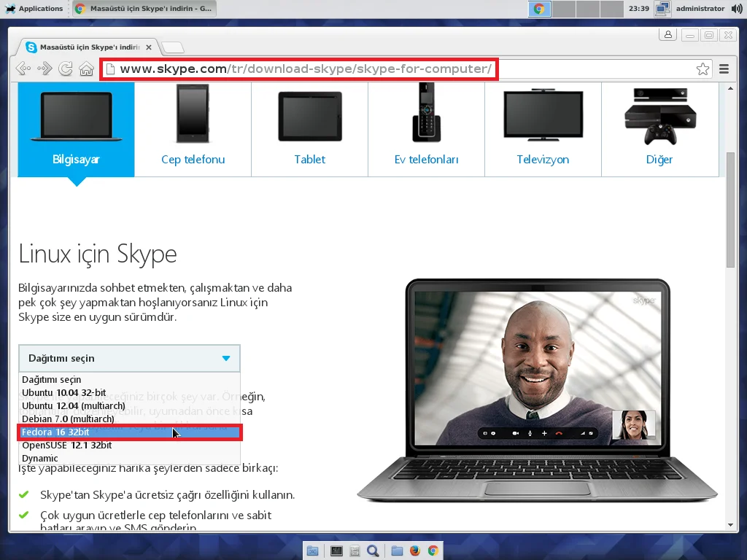Choose the Dynamic option in the list
Screen dimensions: 747x560
130,458
